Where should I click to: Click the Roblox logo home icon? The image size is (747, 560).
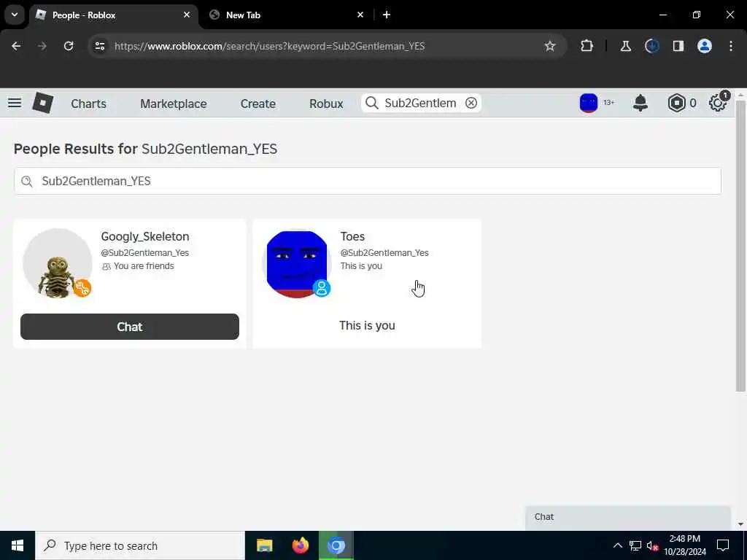[x=42, y=103]
